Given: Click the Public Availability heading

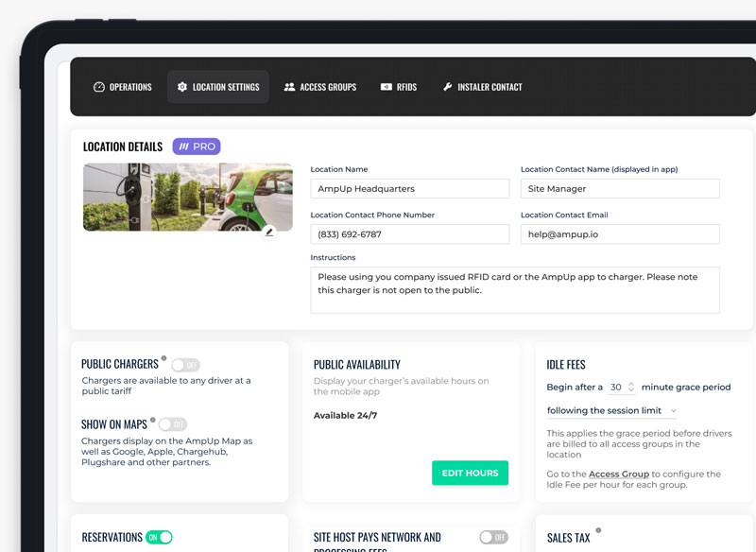Looking at the screenshot, I should coord(357,365).
